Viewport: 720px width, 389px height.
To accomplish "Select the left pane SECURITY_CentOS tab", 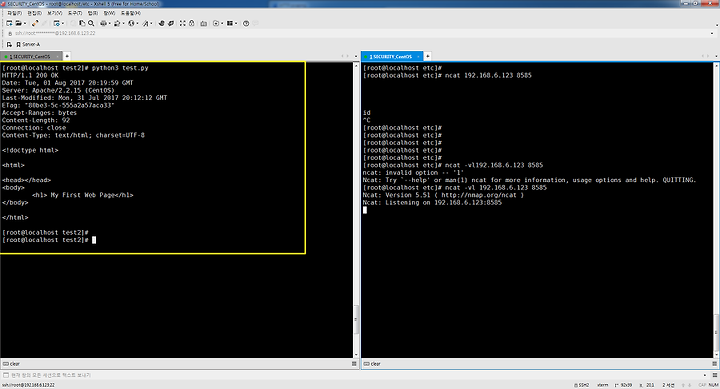I will [30, 56].
